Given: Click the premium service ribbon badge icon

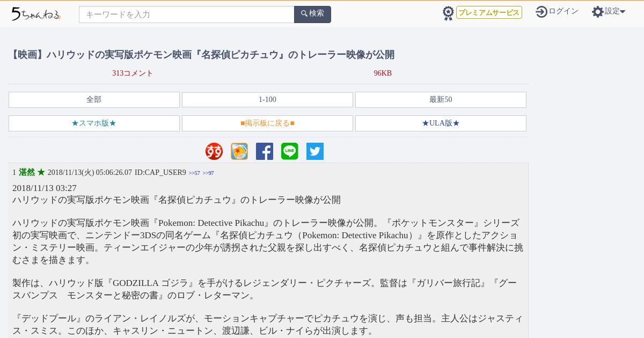Looking at the screenshot, I should pyautogui.click(x=448, y=13).
